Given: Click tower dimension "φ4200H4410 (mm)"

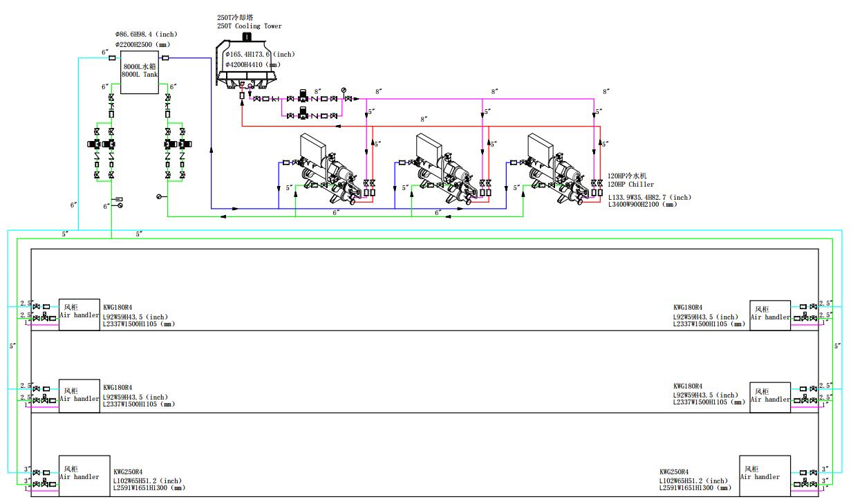Looking at the screenshot, I should click(252, 64).
